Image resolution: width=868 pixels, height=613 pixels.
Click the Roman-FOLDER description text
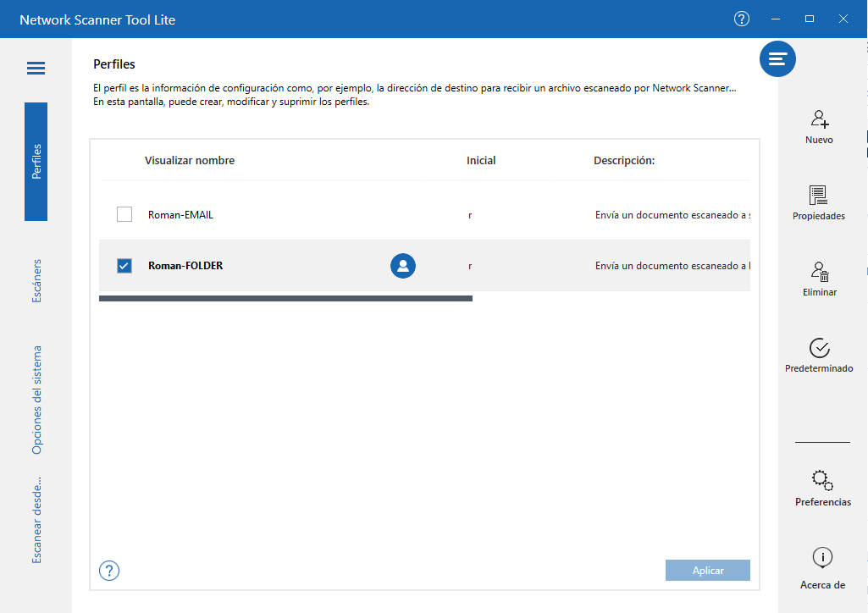pyautogui.click(x=672, y=266)
